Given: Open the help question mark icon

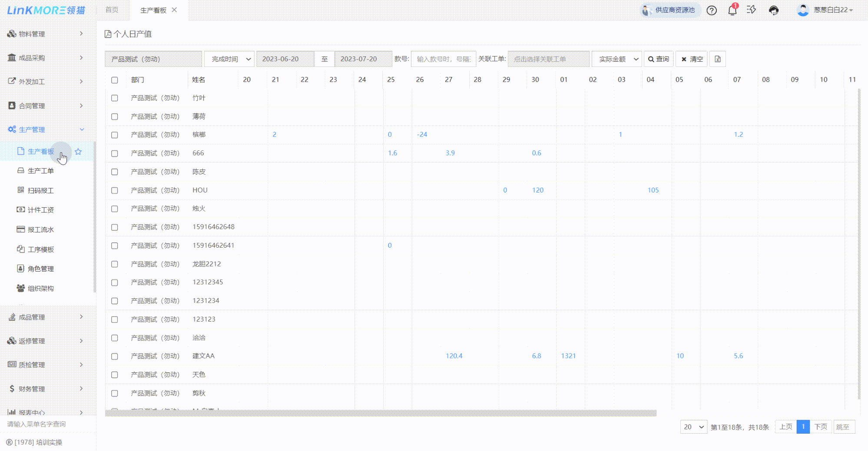Looking at the screenshot, I should click(712, 10).
